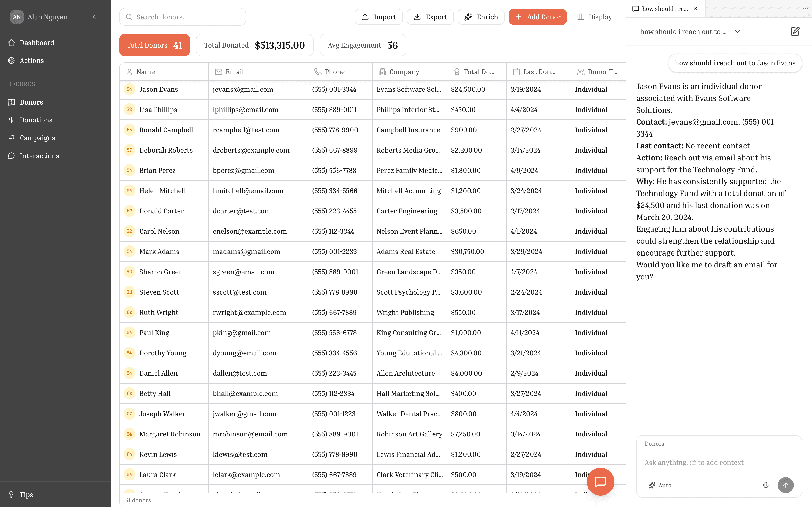Select the 'how should i re...' chat tab
Screen dimensions: 812x507
click(x=664, y=9)
